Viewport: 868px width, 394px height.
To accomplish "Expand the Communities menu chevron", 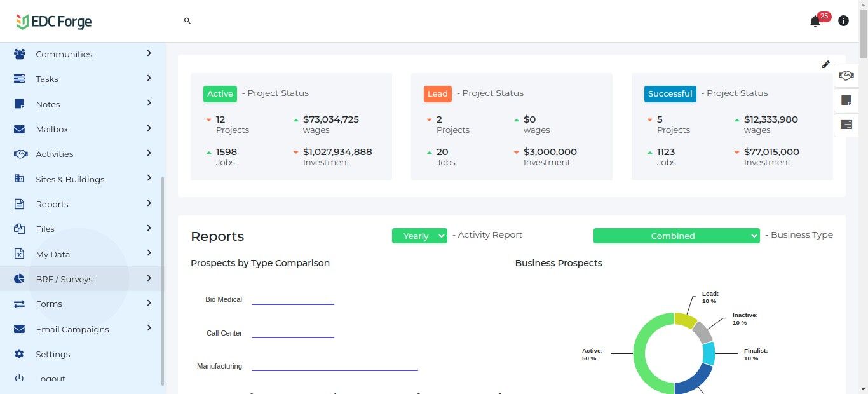I will click(149, 53).
